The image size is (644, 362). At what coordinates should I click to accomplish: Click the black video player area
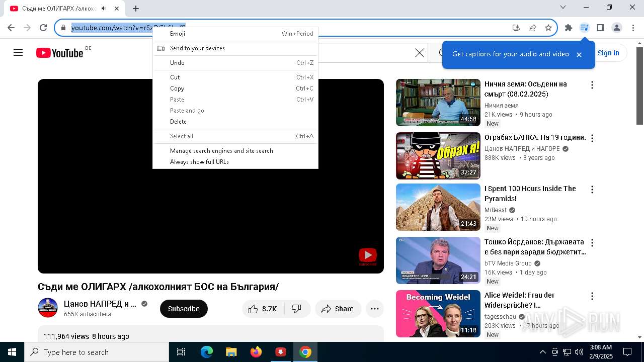coord(211,176)
